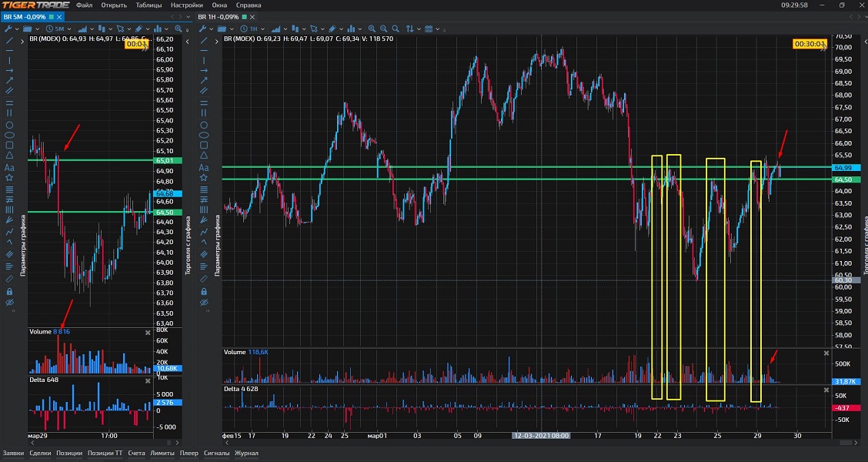Toggle the 00:30:01 countdown badge on 1H chart
The image size is (868, 462).
[810, 44]
